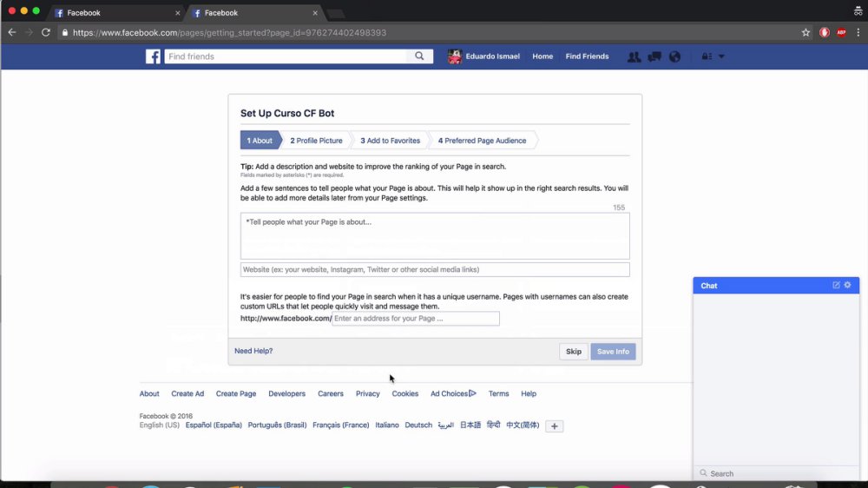Click the Chat Search field
The width and height of the screenshot is (868, 488).
point(776,473)
